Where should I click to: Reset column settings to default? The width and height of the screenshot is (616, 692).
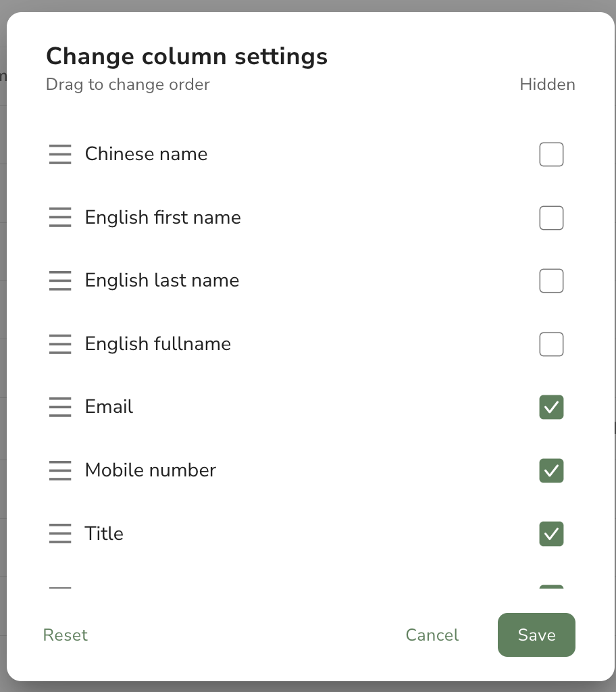tap(66, 635)
